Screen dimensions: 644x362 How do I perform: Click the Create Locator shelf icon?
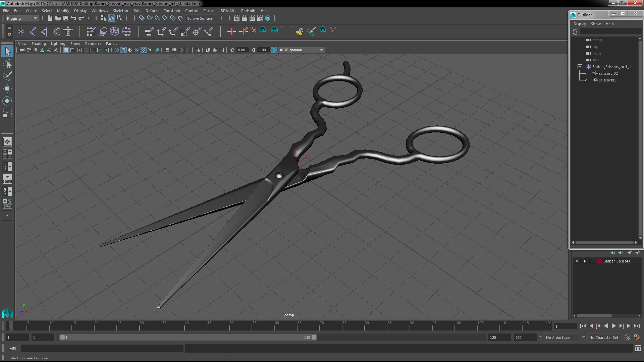[x=21, y=32]
